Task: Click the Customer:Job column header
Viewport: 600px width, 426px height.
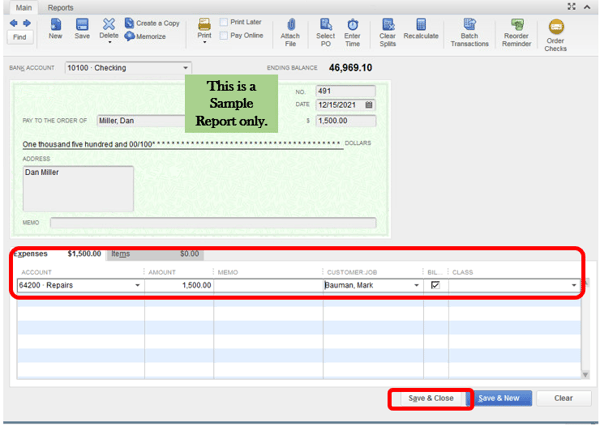Action: pyautogui.click(x=352, y=272)
